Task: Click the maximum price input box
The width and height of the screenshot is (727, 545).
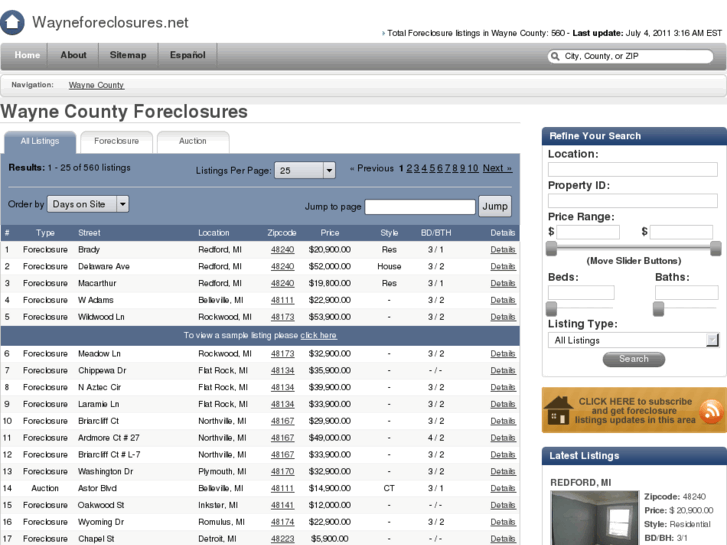Action: tap(681, 232)
